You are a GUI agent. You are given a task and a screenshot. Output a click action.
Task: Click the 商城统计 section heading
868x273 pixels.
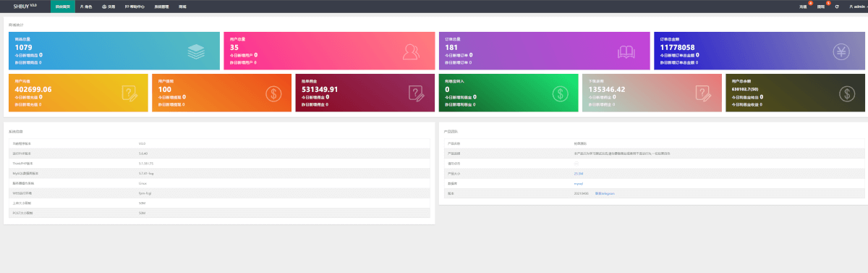coord(15,25)
